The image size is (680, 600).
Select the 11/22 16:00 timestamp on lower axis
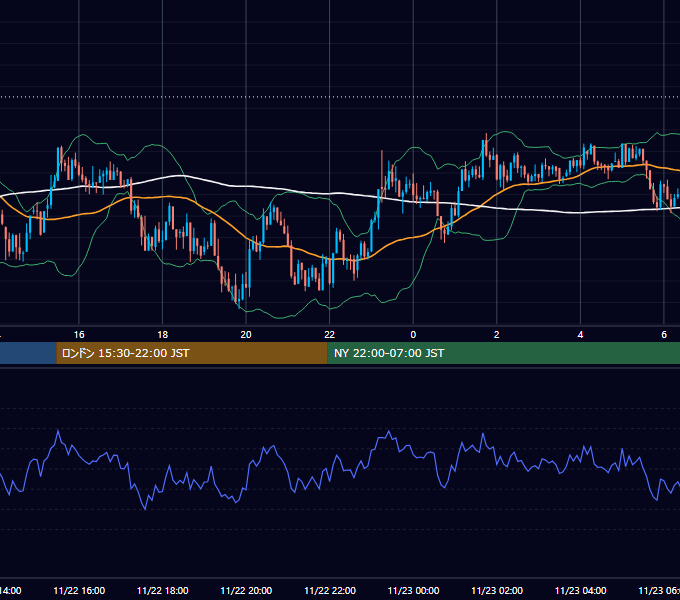coord(79,591)
